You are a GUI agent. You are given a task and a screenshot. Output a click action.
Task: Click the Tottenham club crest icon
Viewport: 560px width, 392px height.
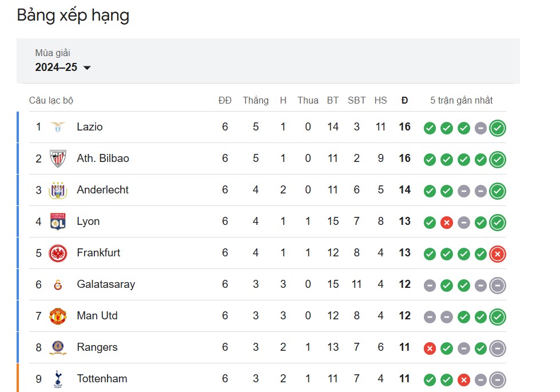[x=58, y=379]
